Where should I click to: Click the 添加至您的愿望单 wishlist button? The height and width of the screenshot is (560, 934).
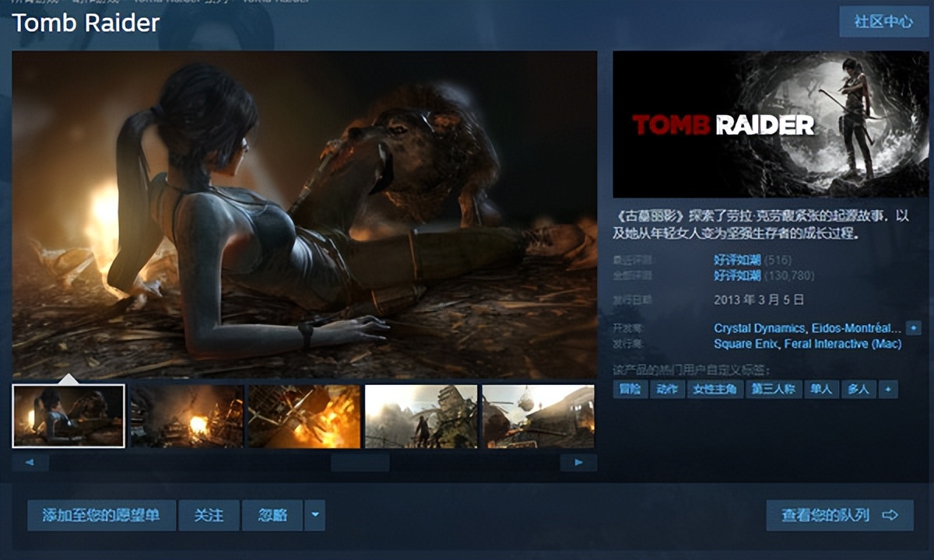(x=101, y=515)
